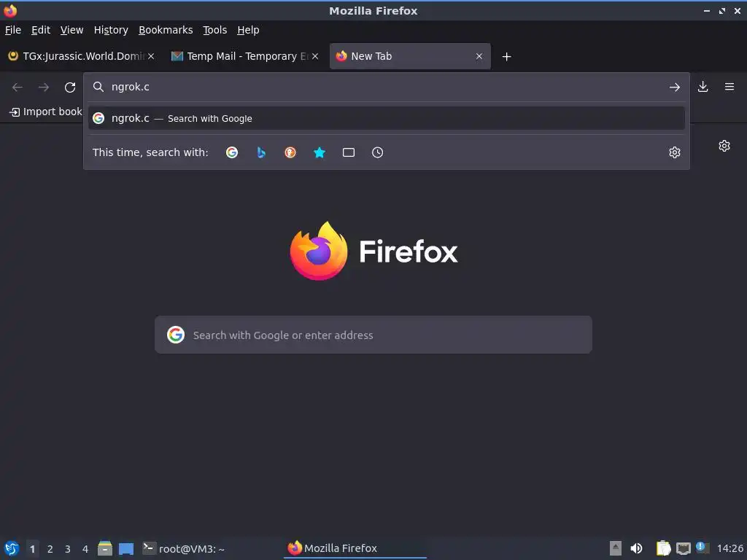Search in open Tabs icon
Screen dimensions: 747x560
click(x=349, y=152)
